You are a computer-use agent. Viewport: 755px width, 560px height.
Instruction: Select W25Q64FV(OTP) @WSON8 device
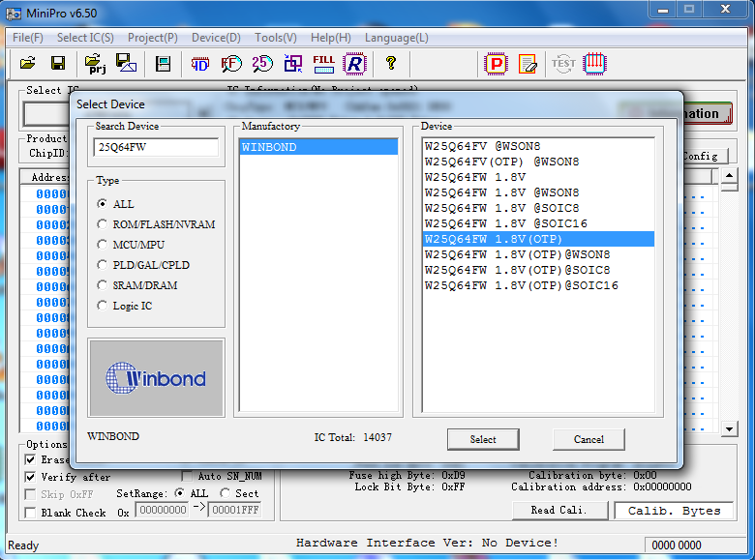coord(538,162)
